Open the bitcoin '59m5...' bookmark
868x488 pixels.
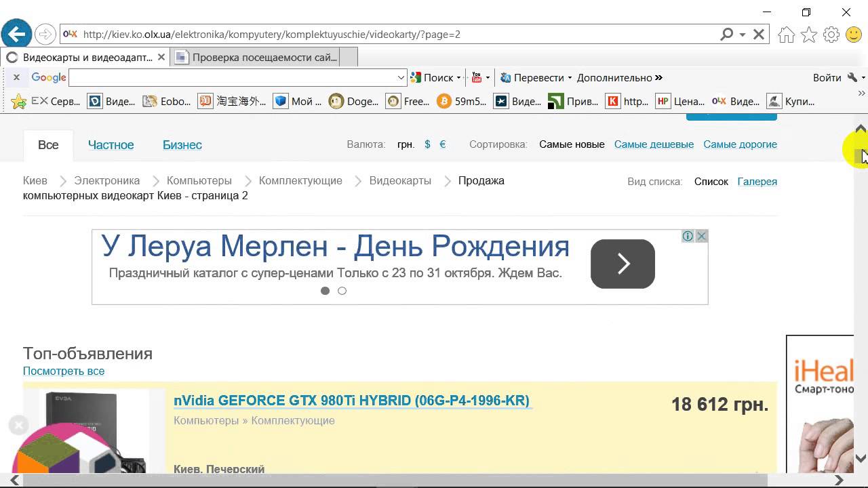(462, 102)
